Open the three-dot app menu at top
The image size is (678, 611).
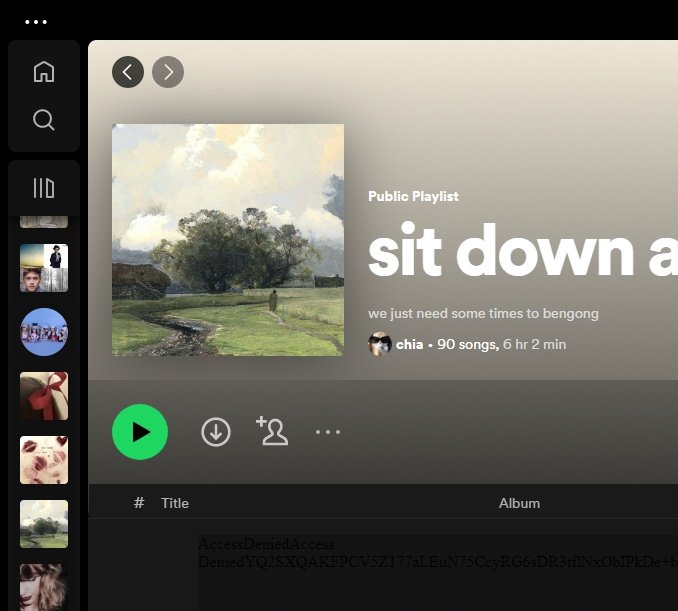[x=36, y=22]
